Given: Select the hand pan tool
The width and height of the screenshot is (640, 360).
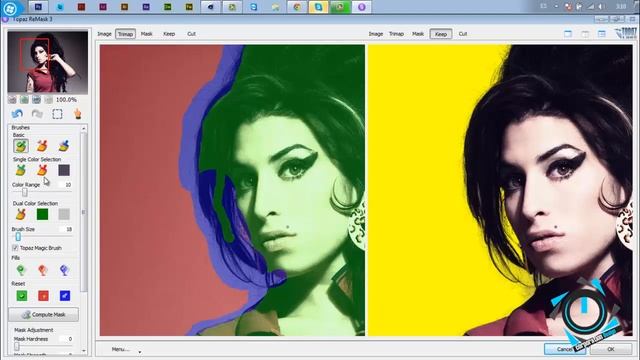Looking at the screenshot, I should 77,114.
